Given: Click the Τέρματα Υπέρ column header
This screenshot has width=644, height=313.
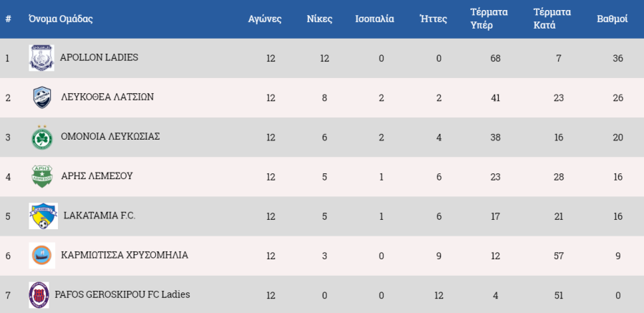Looking at the screenshot, I should 489,19.
